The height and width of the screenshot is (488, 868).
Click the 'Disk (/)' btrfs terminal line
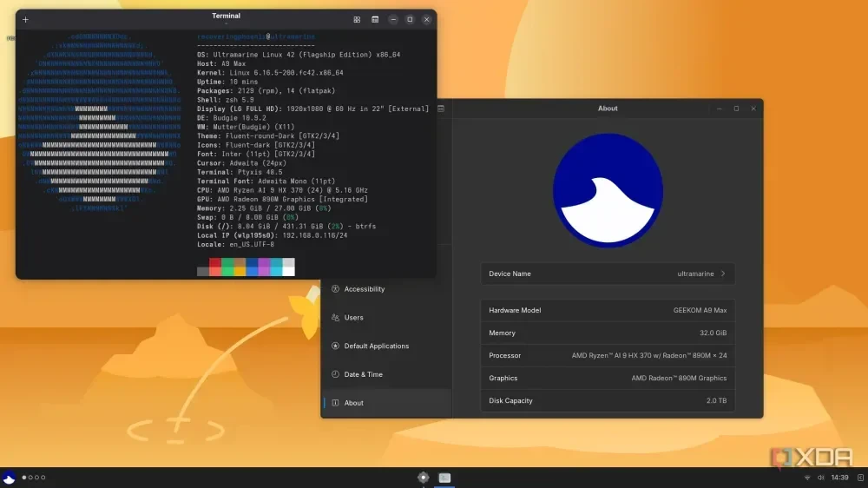[x=286, y=227]
